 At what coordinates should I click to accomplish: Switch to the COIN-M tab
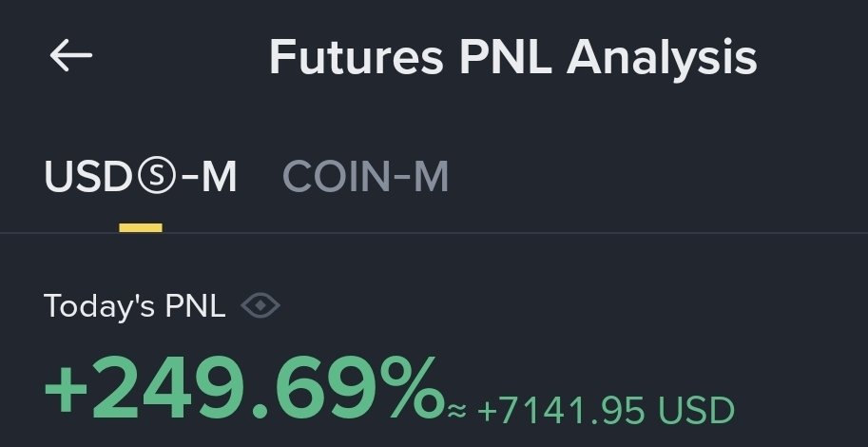pos(365,178)
